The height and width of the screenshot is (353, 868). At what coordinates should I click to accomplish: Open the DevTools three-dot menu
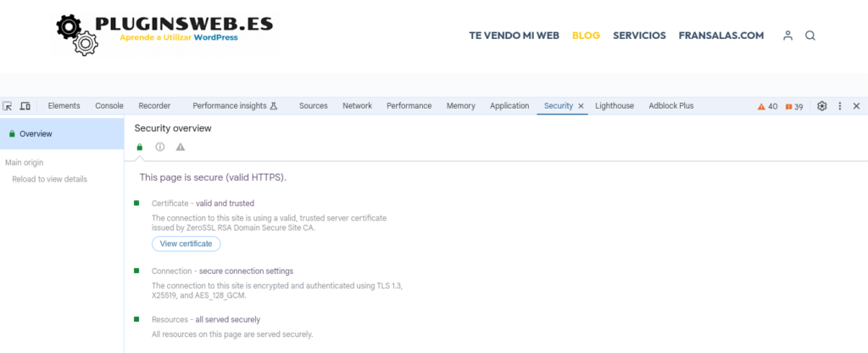tap(840, 106)
